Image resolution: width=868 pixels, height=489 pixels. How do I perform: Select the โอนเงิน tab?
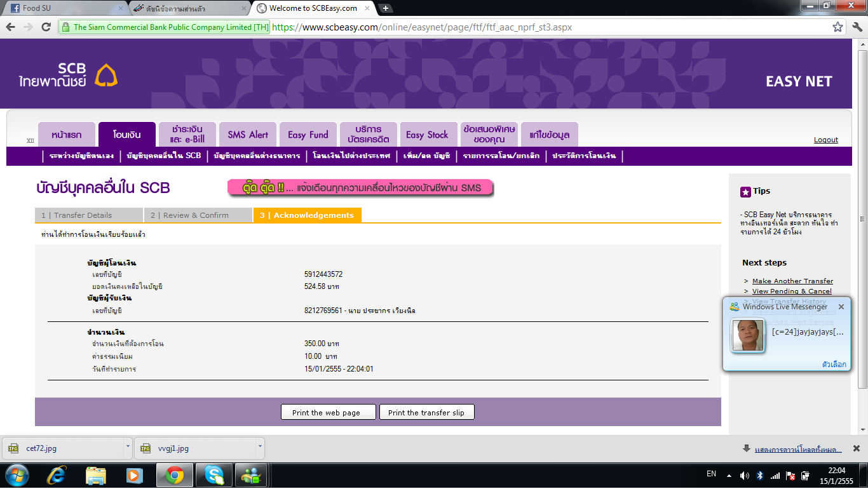(x=126, y=135)
